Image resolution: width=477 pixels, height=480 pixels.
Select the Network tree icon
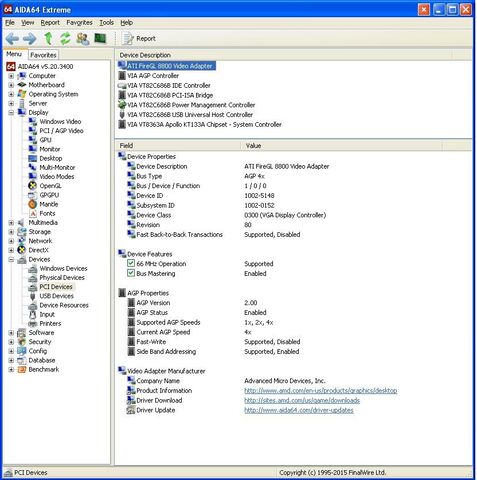tap(22, 241)
